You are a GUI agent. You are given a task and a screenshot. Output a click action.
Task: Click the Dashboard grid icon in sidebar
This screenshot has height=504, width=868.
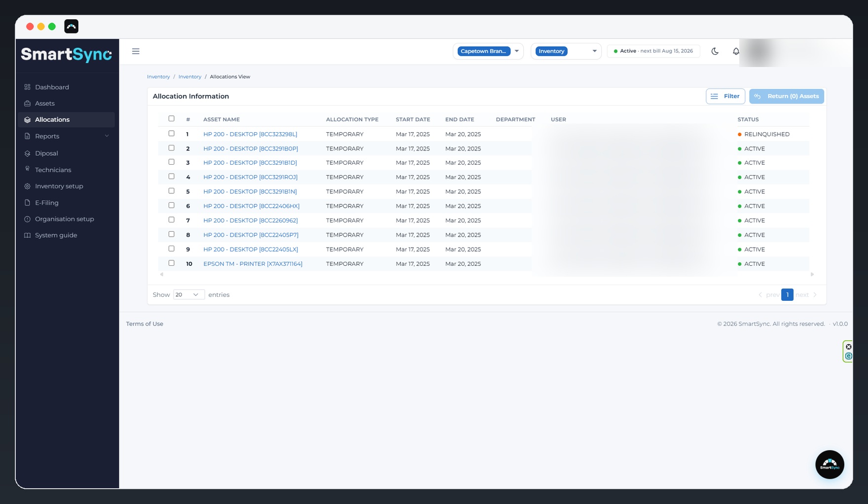[27, 87]
